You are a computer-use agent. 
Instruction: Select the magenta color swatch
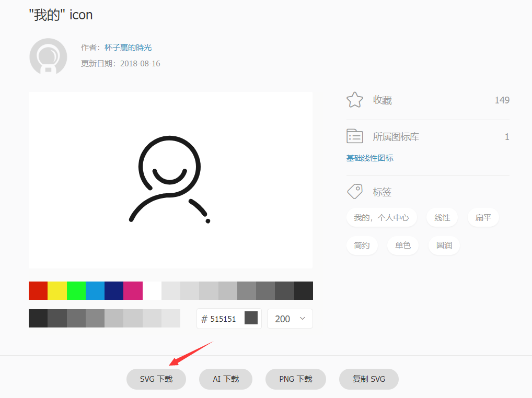coord(133,291)
